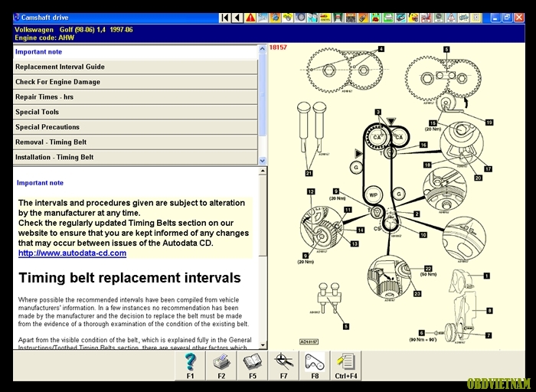Image resolution: width=536 pixels, height=392 pixels.
Task: Click the Engine code: AHW text
Action: (44, 38)
